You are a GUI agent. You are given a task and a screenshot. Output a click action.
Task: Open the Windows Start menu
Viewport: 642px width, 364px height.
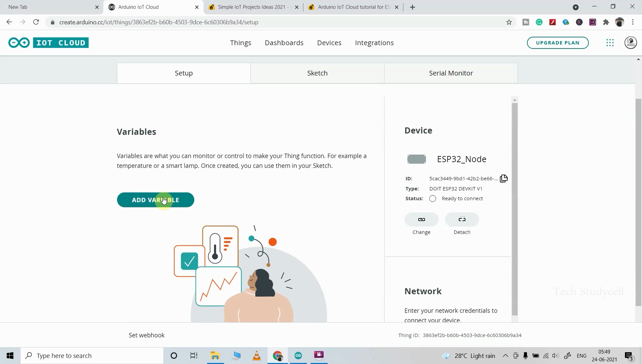[10, 356]
